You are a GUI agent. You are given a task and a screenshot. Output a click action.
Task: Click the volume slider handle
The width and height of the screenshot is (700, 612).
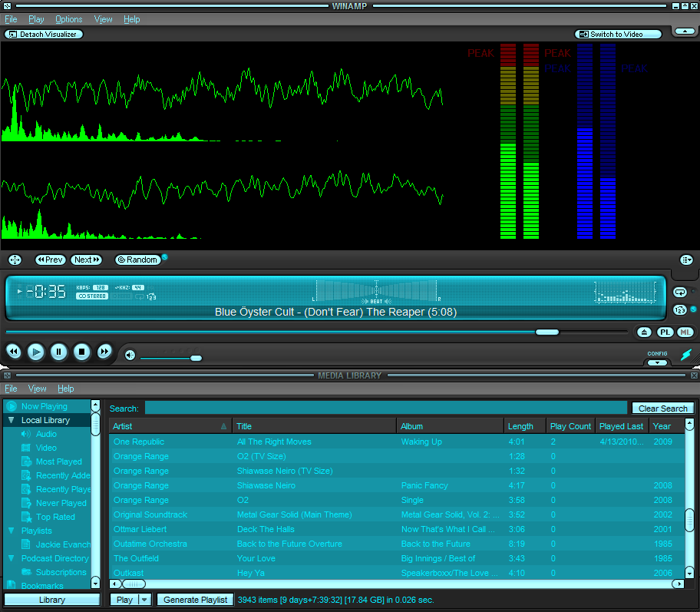(196, 358)
